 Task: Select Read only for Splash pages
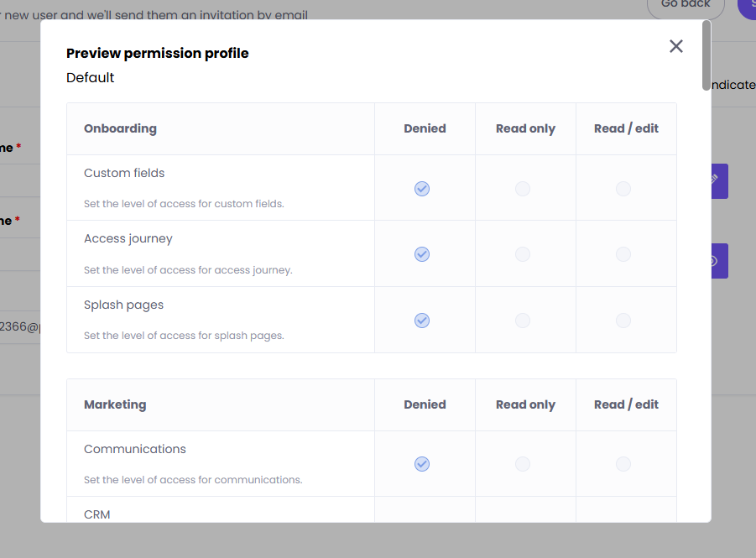pyautogui.click(x=523, y=321)
